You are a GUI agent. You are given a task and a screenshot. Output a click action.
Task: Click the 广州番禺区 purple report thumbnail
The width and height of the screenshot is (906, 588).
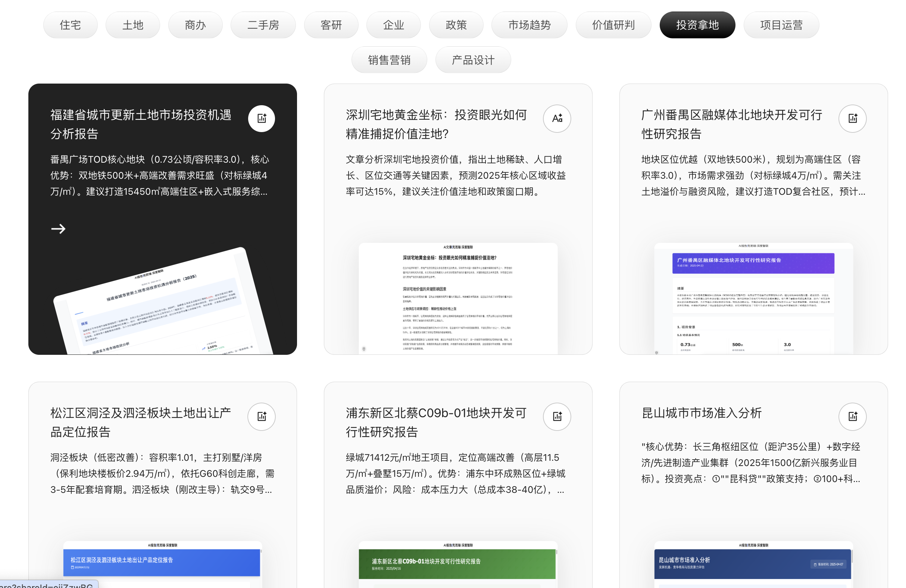tap(753, 298)
